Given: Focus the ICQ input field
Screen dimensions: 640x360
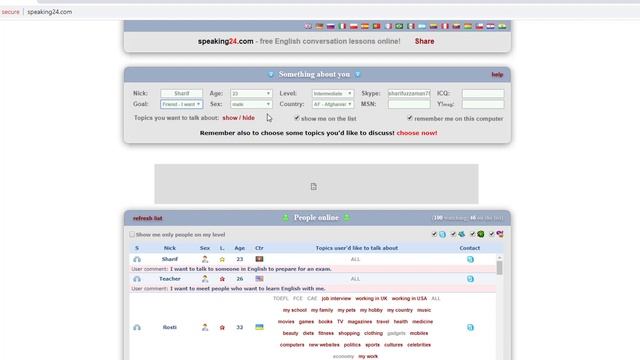Looking at the screenshot, I should [483, 93].
